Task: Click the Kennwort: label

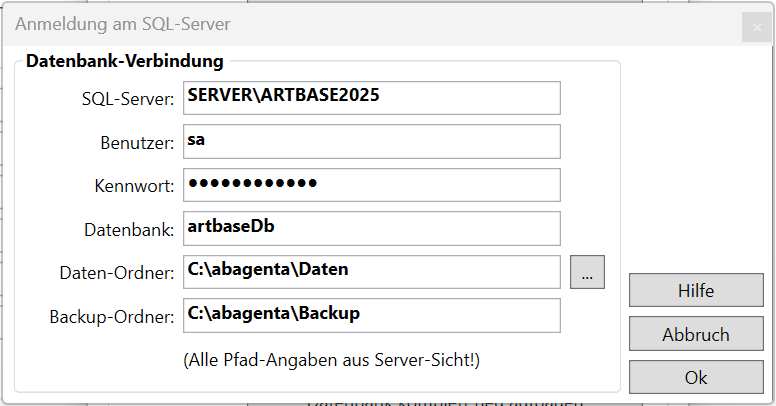Action: pos(134,186)
